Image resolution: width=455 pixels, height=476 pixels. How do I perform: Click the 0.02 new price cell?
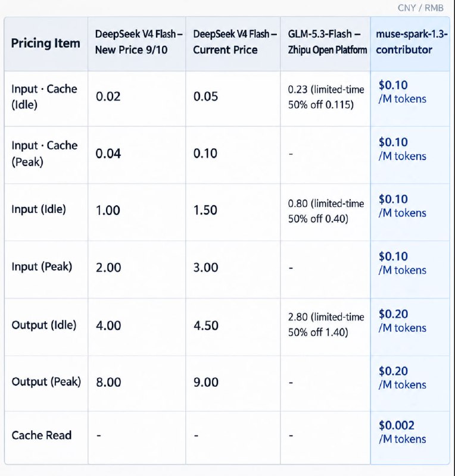click(108, 96)
